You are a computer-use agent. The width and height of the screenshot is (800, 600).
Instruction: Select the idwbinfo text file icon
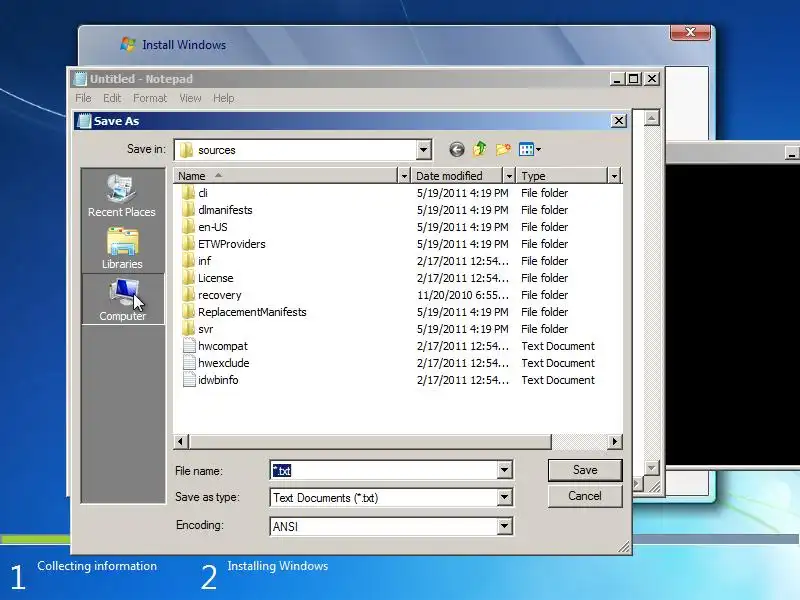coord(189,380)
